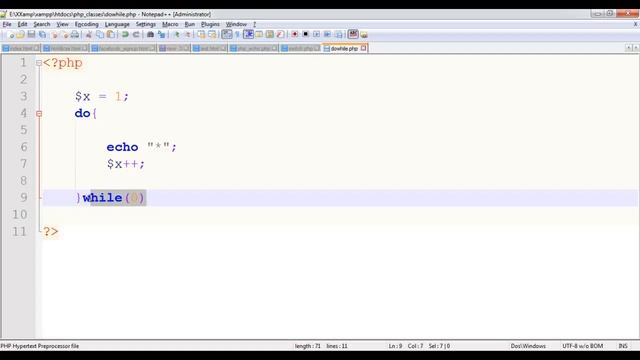Click the 'PHP Hypertext Preprocessor file' status text
Viewport: 640px width, 360px height.
(x=40, y=346)
